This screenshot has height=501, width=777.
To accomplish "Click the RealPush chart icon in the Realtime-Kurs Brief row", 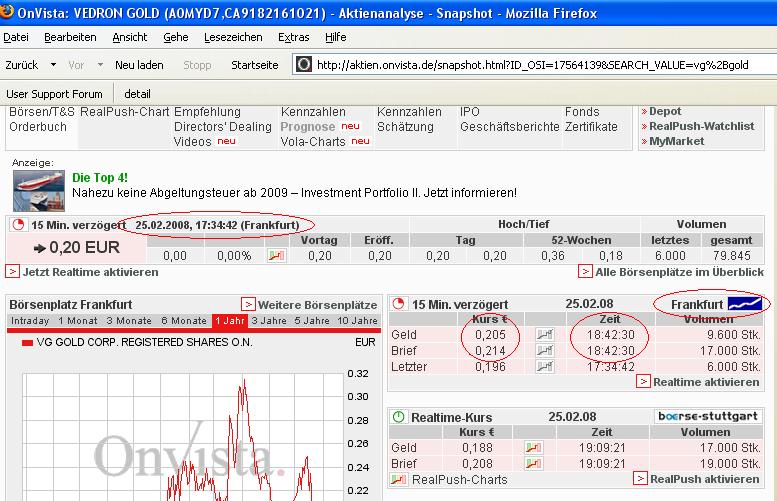I will [534, 464].
